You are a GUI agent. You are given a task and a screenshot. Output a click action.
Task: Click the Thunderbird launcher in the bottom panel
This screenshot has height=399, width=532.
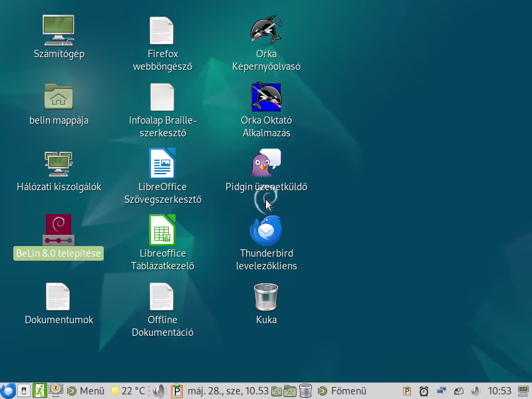tap(7, 391)
